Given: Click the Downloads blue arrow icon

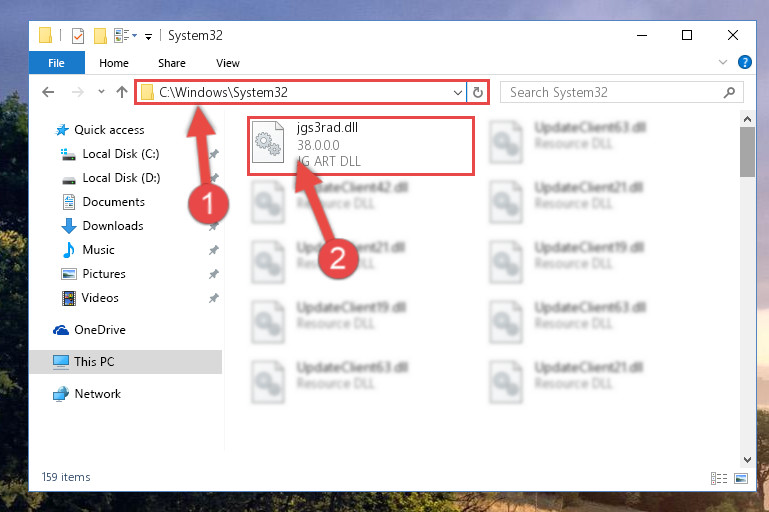Looking at the screenshot, I should pyautogui.click(x=69, y=226).
